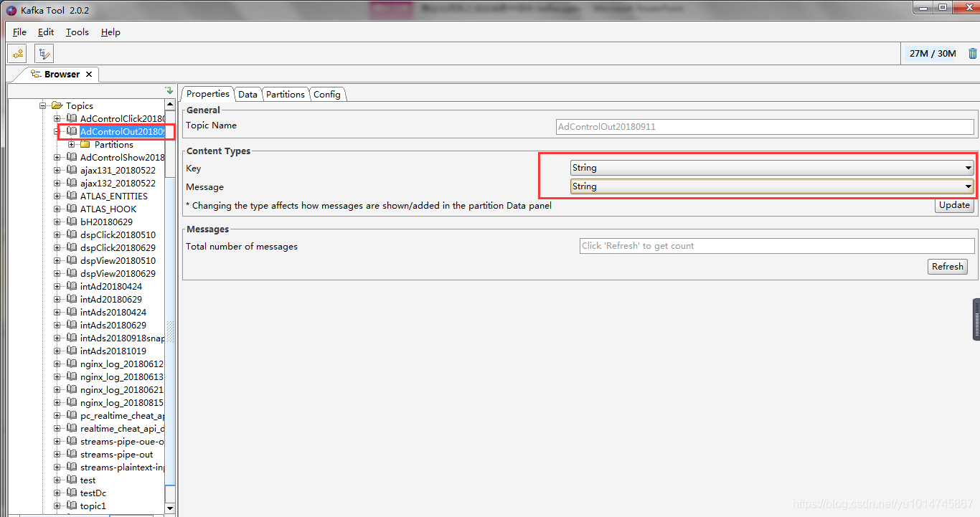Image resolution: width=980 pixels, height=517 pixels.
Task: Click the add connection toolbar icon
Action: point(17,53)
